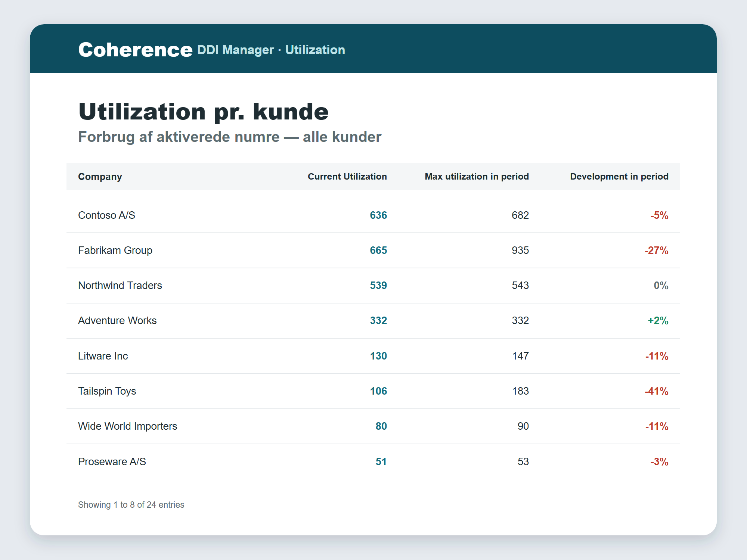Click current utilization value 130

378,356
